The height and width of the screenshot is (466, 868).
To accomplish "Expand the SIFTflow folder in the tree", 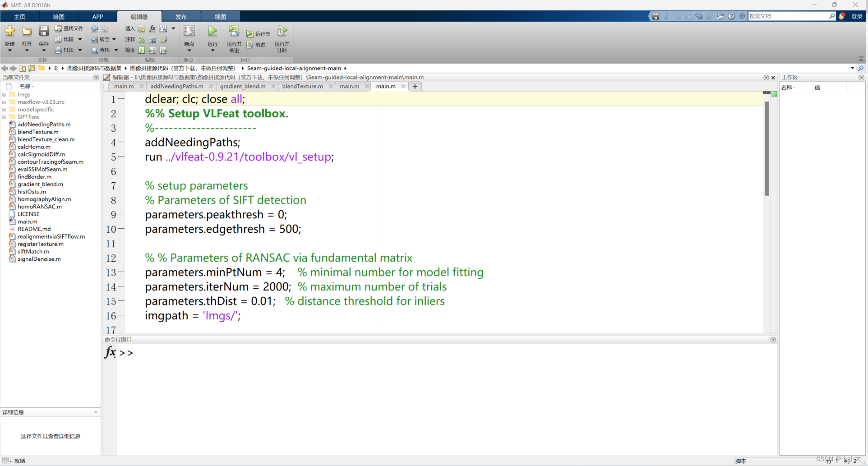I will (x=4, y=117).
